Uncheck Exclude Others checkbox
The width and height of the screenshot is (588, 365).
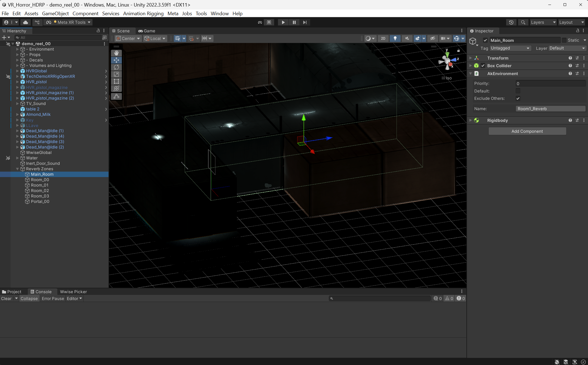coord(518,98)
